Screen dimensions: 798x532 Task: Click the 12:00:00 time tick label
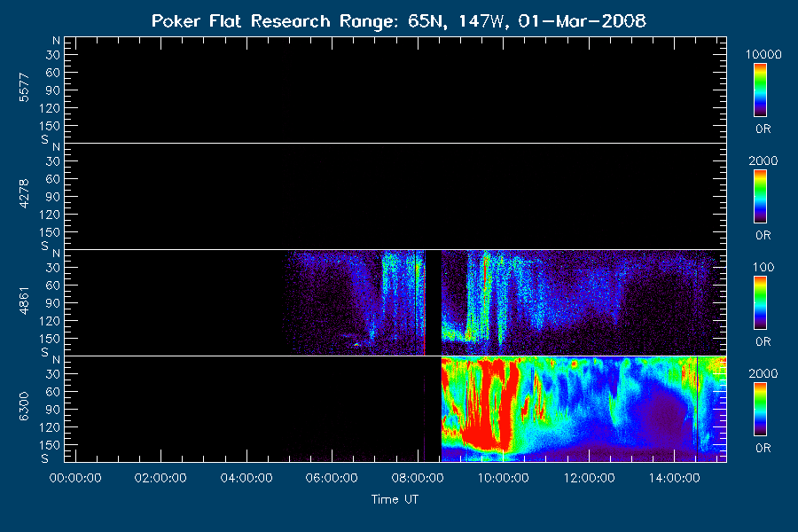click(x=589, y=478)
